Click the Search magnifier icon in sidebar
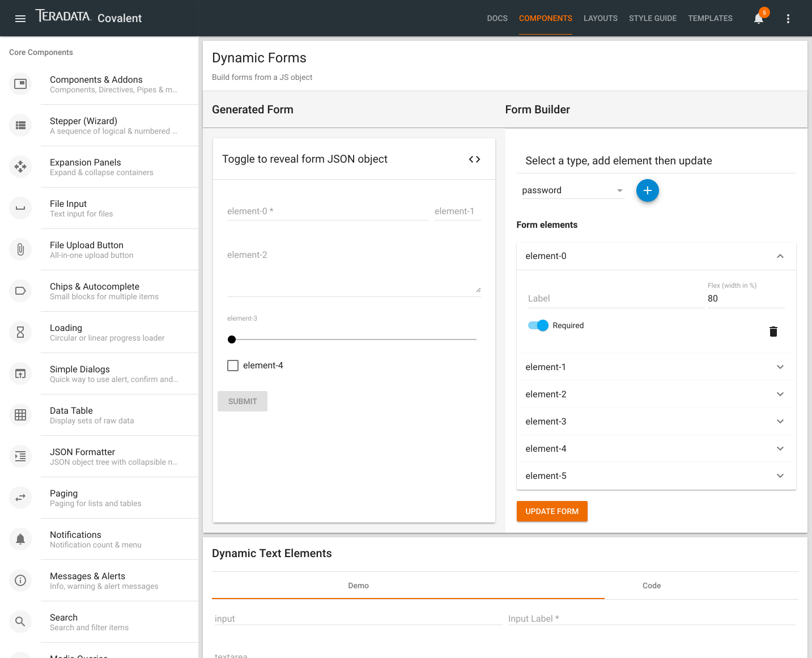 click(20, 622)
